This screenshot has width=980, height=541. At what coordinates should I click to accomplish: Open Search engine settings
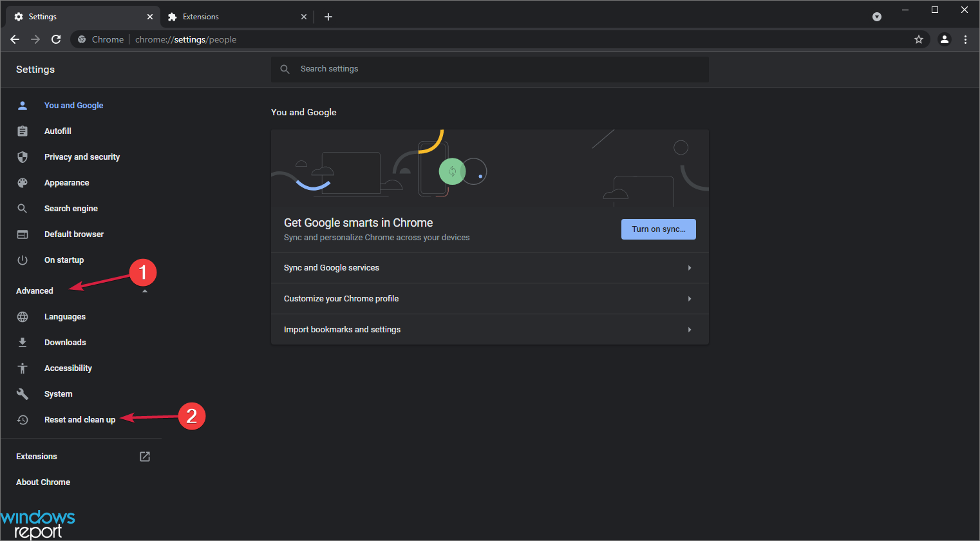coord(71,208)
